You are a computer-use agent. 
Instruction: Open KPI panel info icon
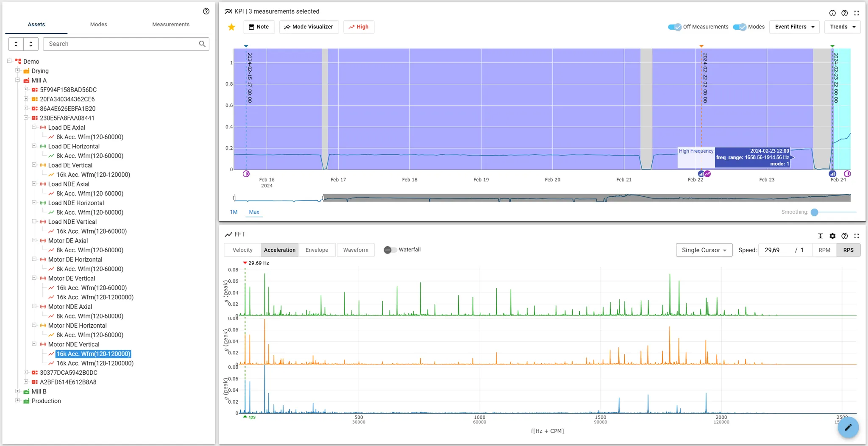click(832, 13)
